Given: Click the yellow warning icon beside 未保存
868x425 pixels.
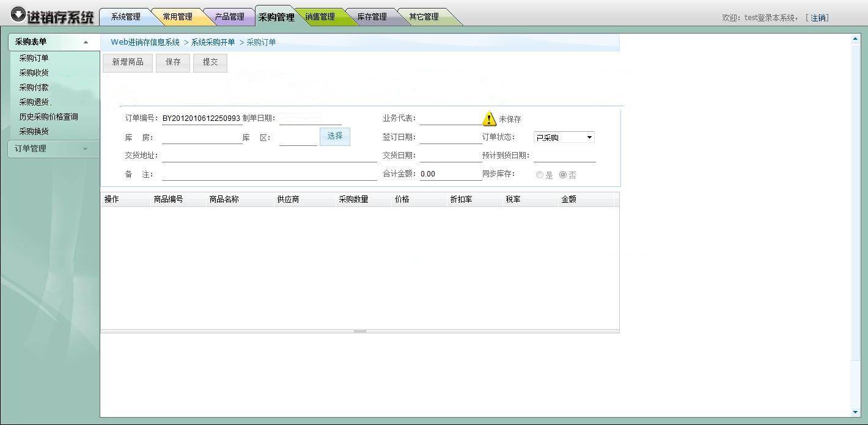Looking at the screenshot, I should tap(489, 118).
